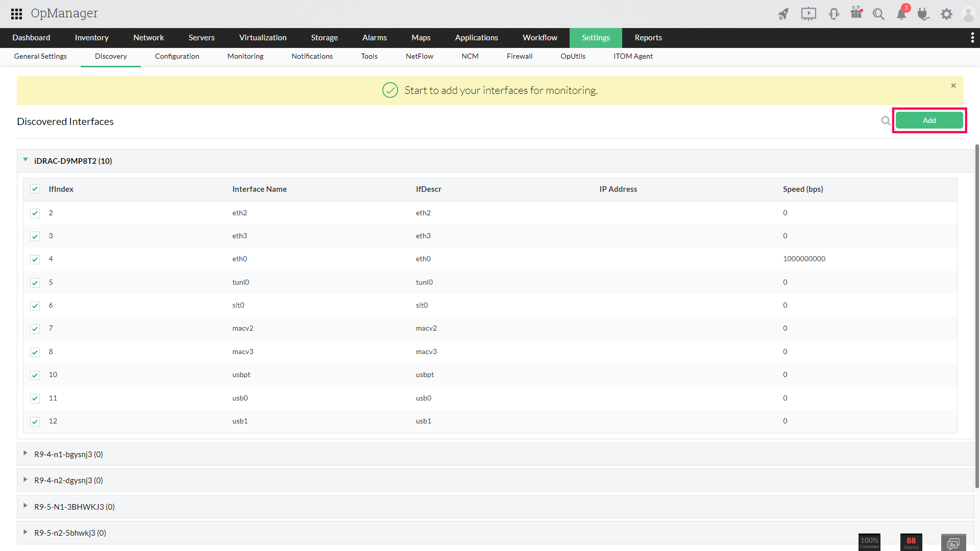980x551 pixels.
Task: Uncheck checkbox for usb1 interface row
Action: coord(35,421)
